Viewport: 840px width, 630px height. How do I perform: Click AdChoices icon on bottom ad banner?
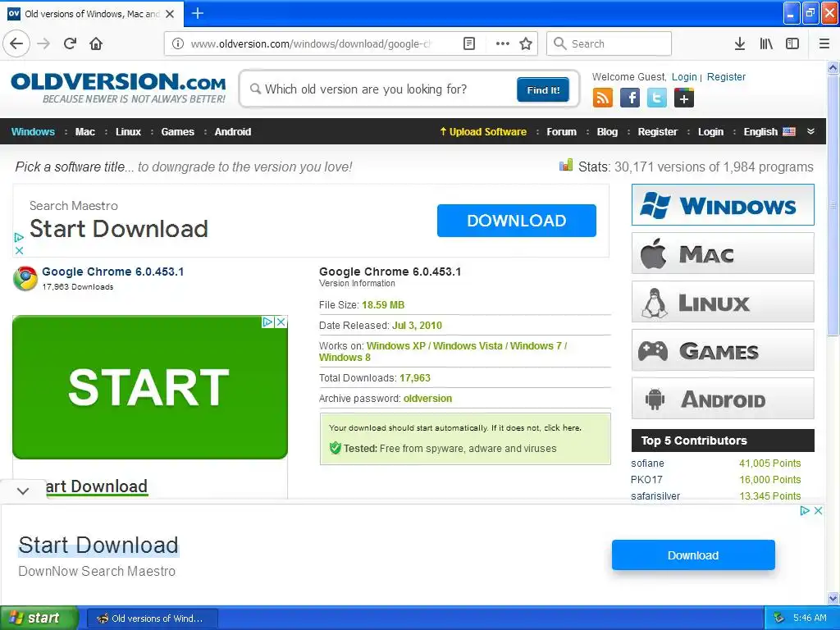coord(805,510)
